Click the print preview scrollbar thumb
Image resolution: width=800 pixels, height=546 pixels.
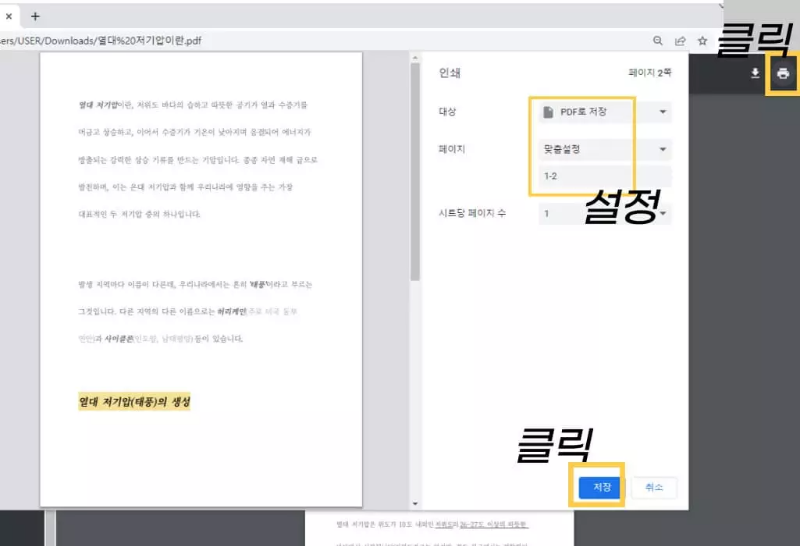(x=415, y=172)
